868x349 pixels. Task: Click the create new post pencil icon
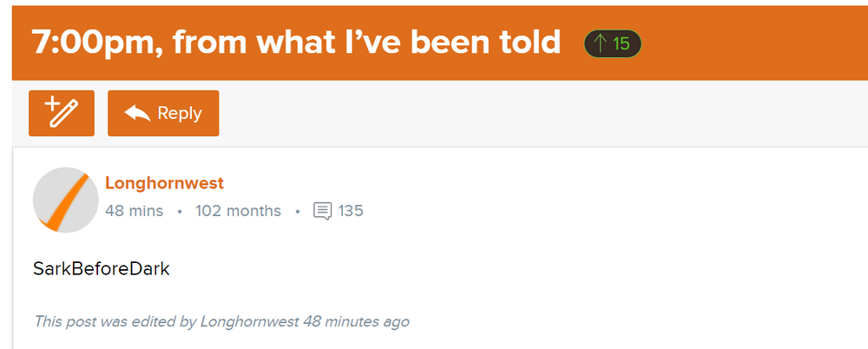[61, 113]
